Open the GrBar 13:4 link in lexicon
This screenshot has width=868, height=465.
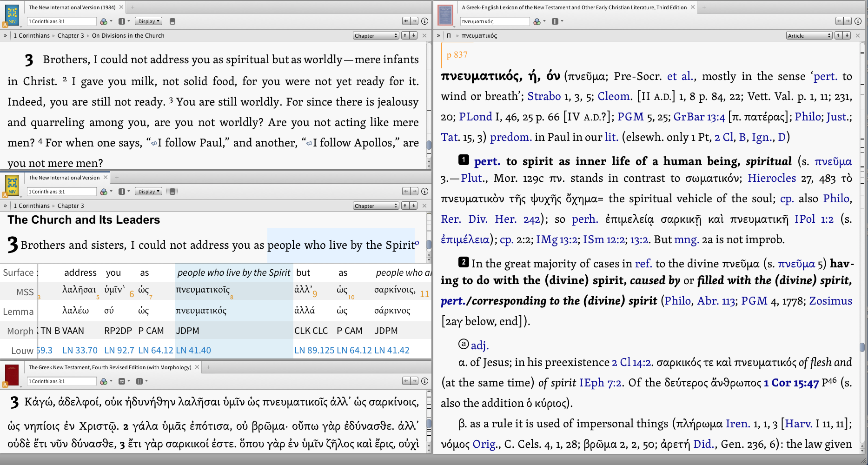coord(699,117)
